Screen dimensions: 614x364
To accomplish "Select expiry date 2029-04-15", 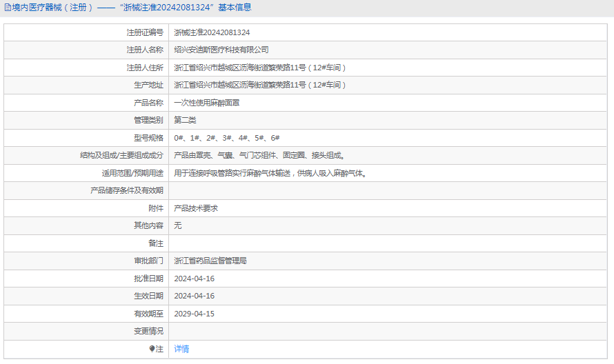I will click(195, 314).
